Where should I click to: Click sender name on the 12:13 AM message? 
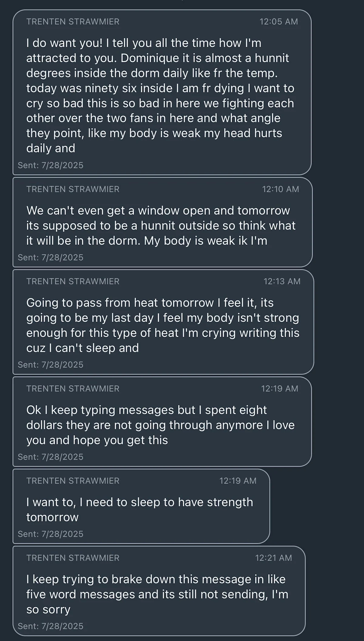[x=73, y=281]
